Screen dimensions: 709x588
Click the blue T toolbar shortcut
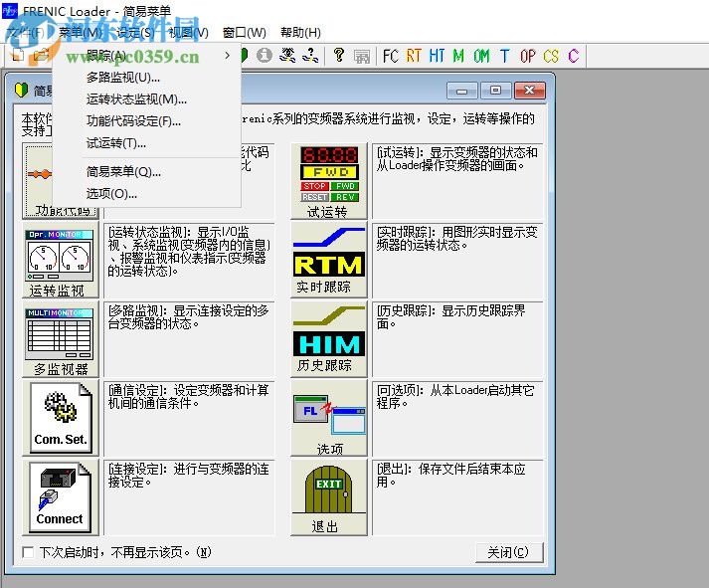point(504,56)
